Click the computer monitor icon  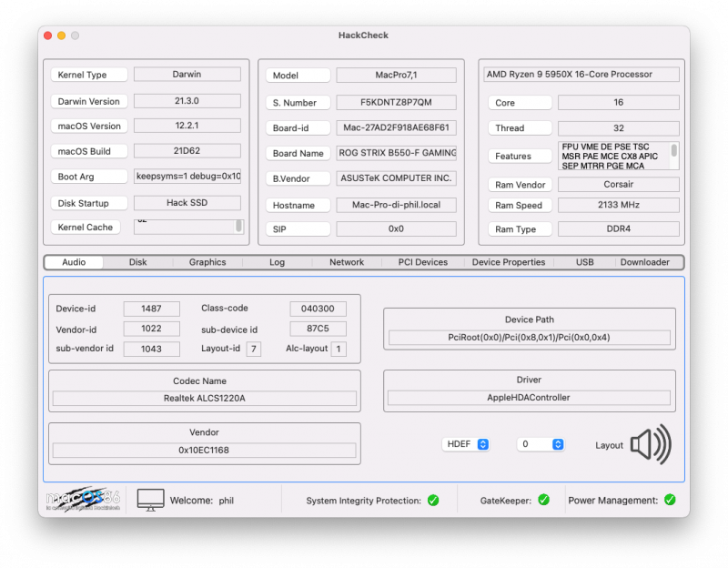pos(150,500)
